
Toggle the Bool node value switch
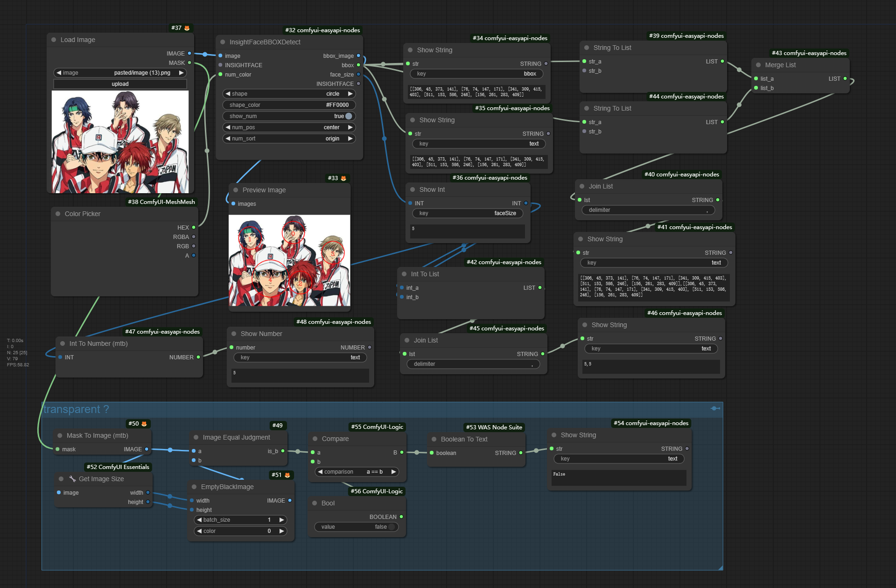pos(391,527)
